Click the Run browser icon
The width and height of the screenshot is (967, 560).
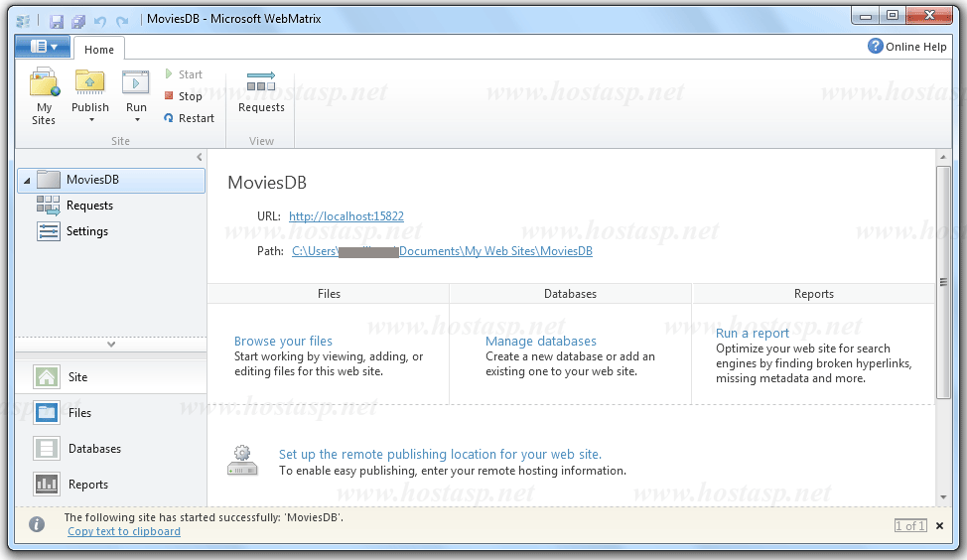point(136,82)
